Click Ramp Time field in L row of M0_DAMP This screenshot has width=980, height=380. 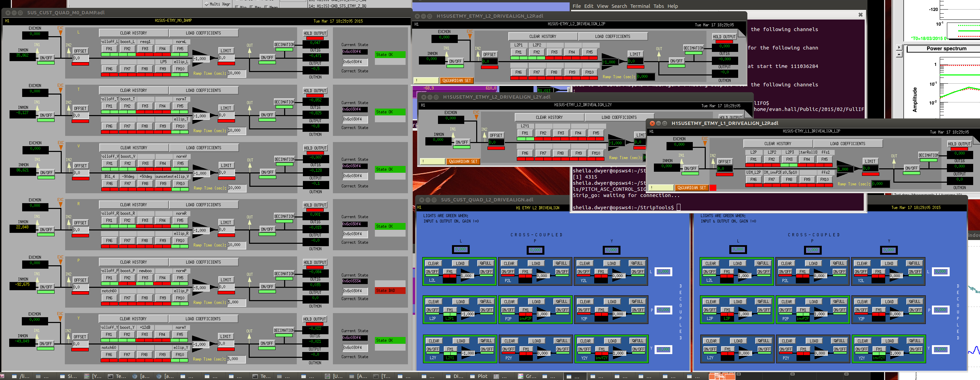click(236, 73)
